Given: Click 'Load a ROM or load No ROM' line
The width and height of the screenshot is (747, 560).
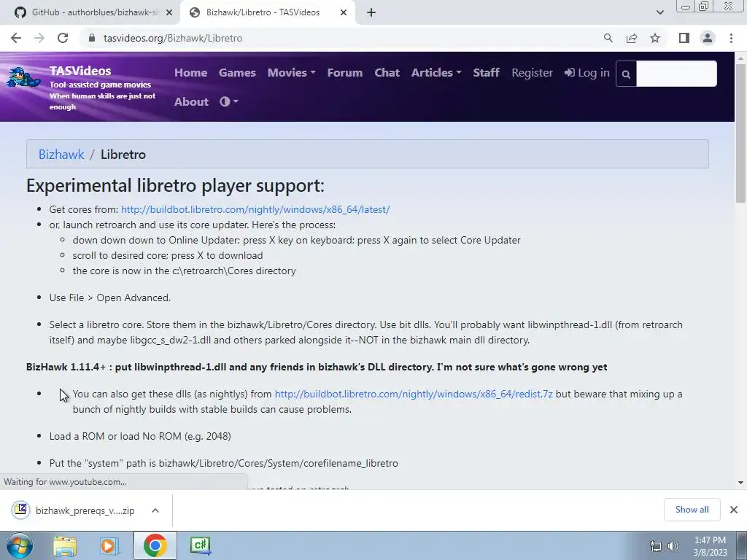Looking at the screenshot, I should [140, 436].
